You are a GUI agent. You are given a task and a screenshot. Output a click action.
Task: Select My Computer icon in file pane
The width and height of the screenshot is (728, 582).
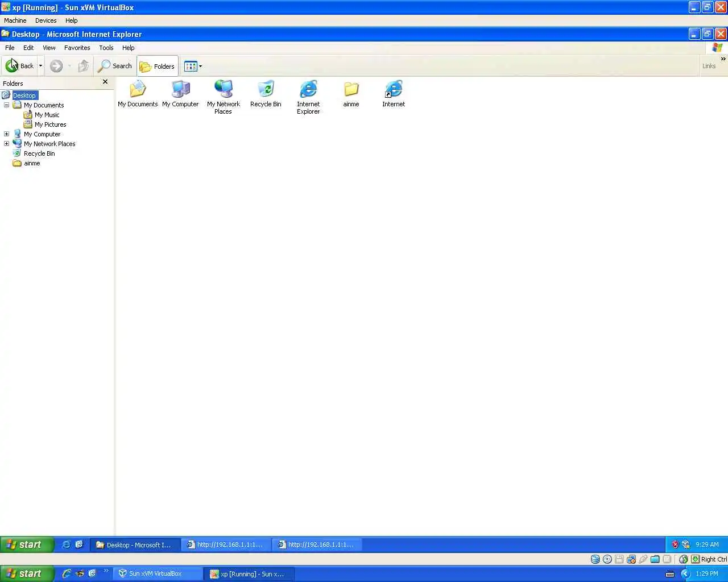pos(180,94)
